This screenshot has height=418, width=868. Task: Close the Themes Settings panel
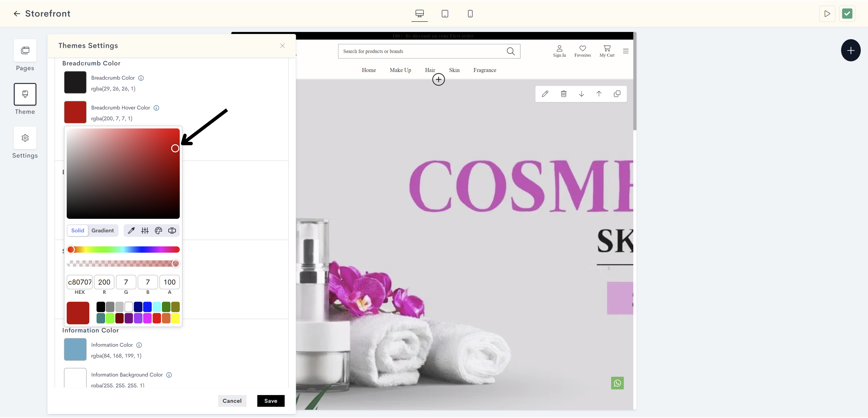[x=282, y=46]
